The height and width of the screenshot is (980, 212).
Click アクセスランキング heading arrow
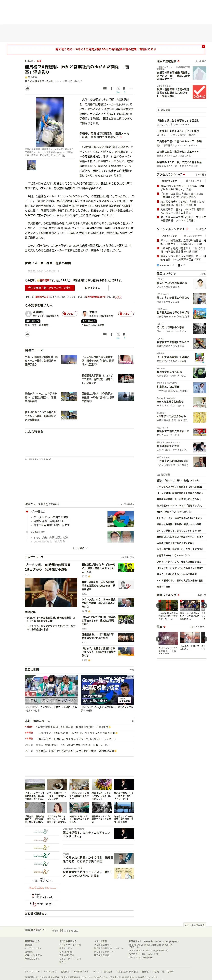click(184, 175)
